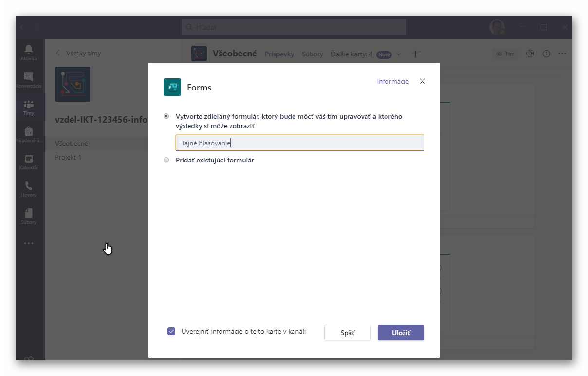588x376 pixels.
Task: Select the Tímy icon in sidebar
Action: pos(29,104)
